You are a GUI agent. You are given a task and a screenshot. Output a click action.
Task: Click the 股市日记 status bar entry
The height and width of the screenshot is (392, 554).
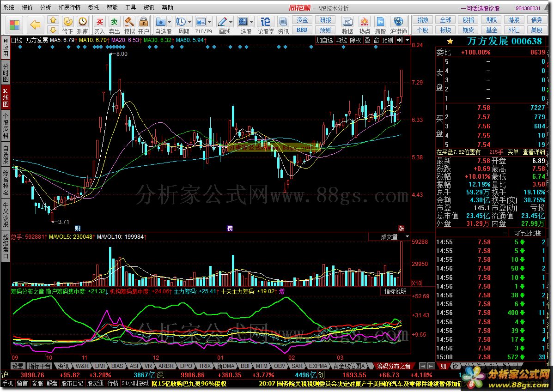73,384
